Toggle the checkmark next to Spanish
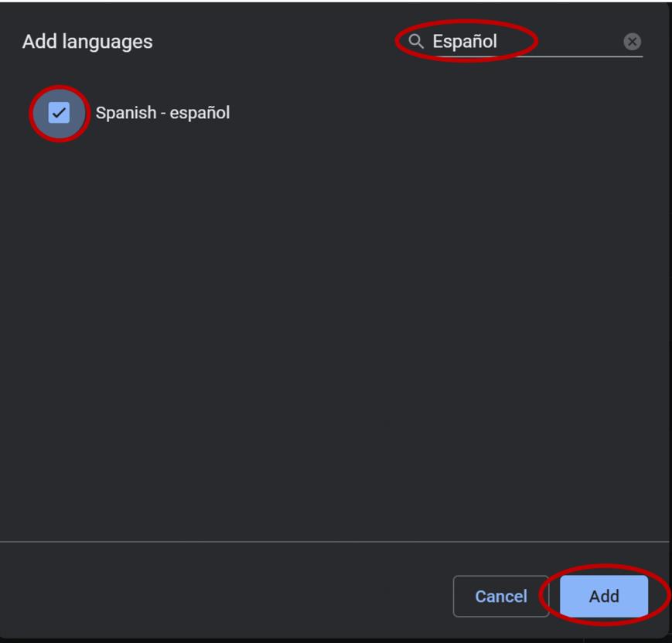The height and width of the screenshot is (643, 672). click(59, 113)
